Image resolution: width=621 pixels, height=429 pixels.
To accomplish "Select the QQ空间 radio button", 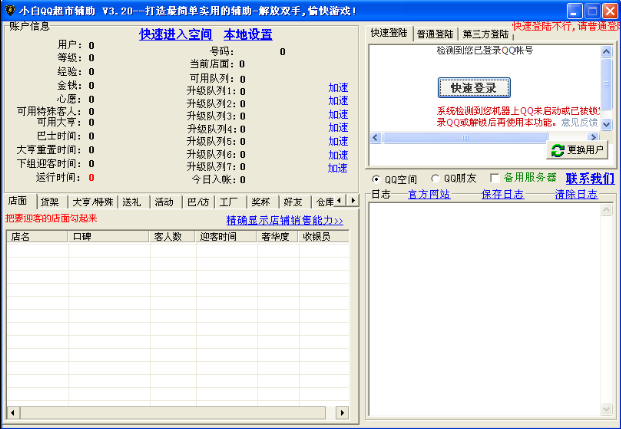I will click(x=376, y=178).
